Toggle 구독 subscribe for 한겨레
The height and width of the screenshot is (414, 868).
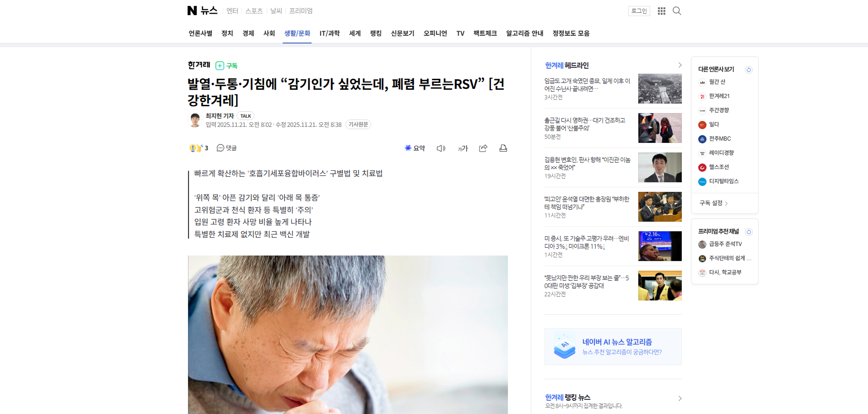[x=226, y=65]
